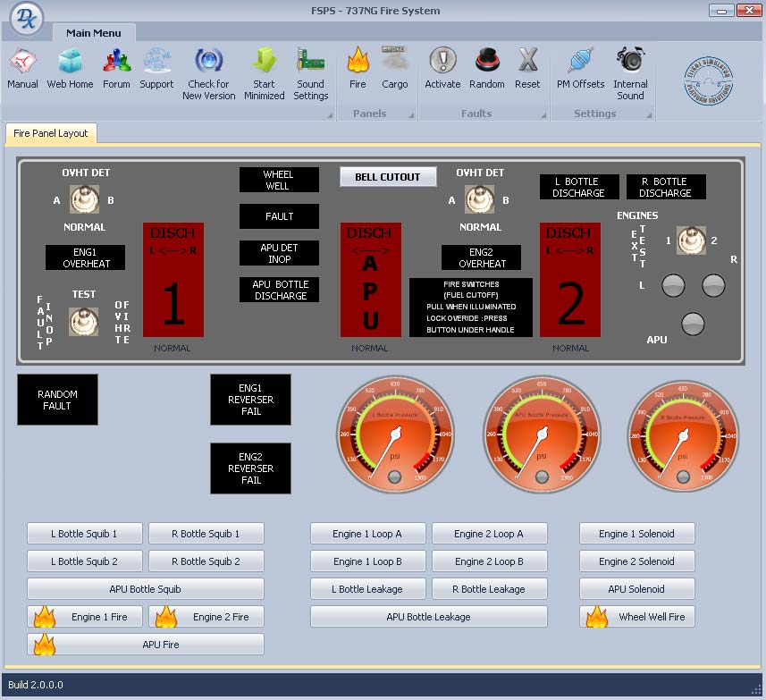Expand the Faults group launcher arrow
766x700 pixels.
tap(543, 115)
